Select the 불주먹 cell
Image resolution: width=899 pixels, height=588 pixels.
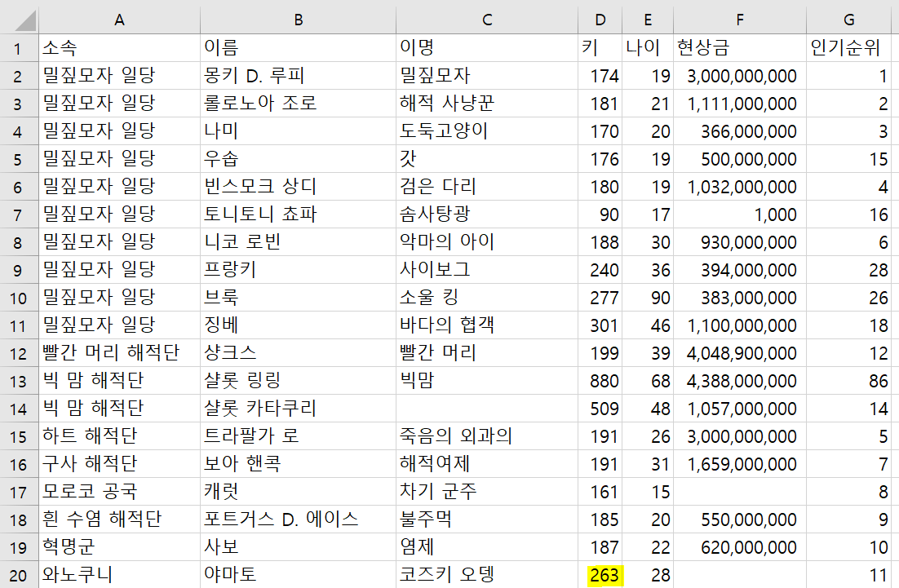487,519
